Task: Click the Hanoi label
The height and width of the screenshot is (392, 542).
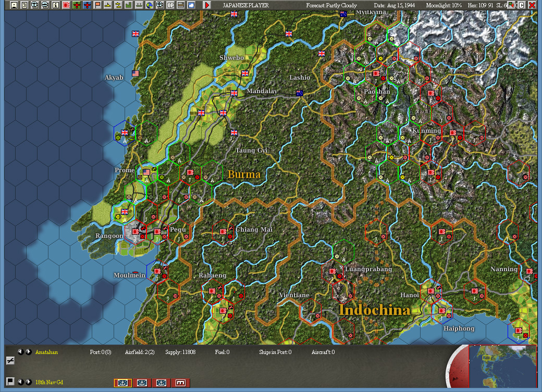Action: (x=410, y=295)
